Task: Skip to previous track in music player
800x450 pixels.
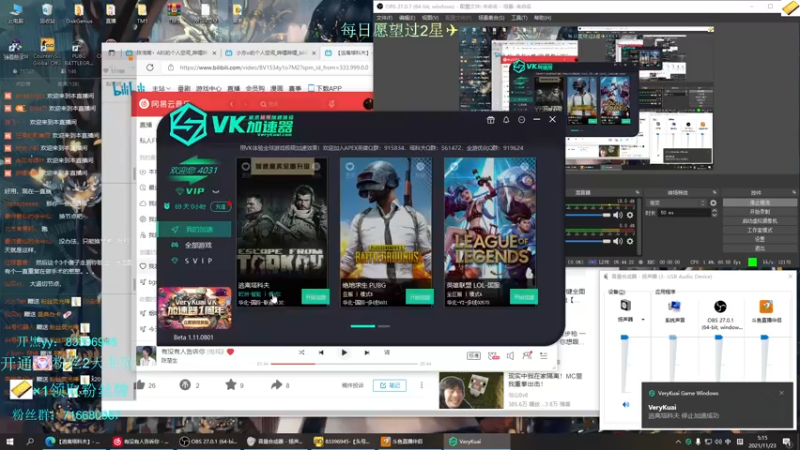Action: coord(321,353)
